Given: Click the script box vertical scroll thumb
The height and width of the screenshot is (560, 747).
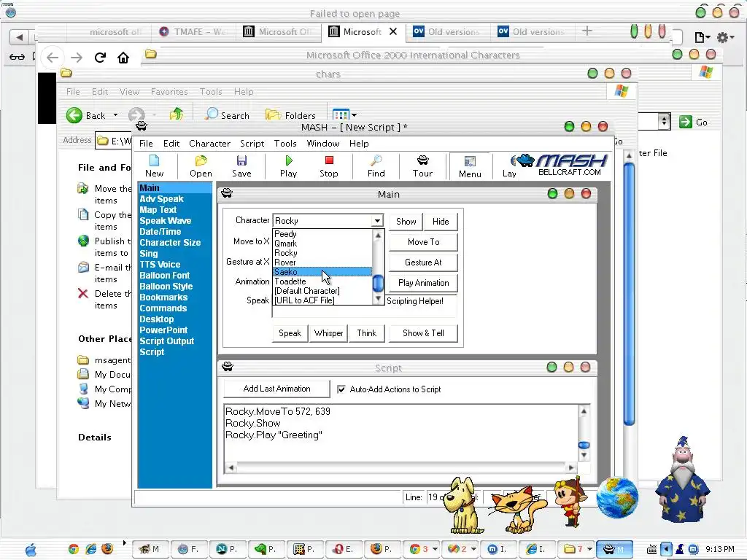Looking at the screenshot, I should point(584,446).
